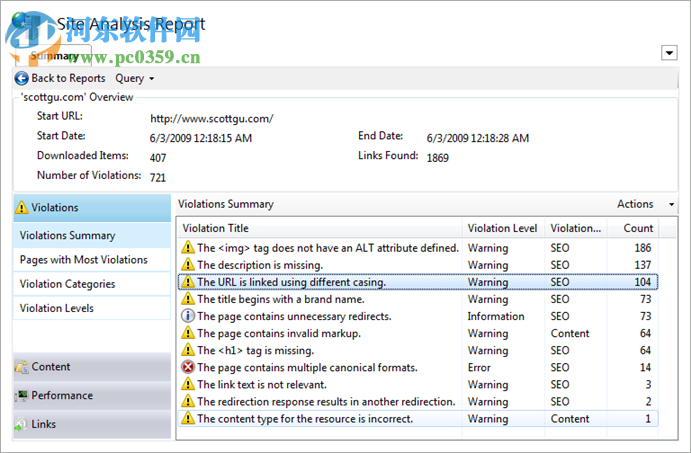691x453 pixels.
Task: Click the Error level cell
Action: click(479, 367)
